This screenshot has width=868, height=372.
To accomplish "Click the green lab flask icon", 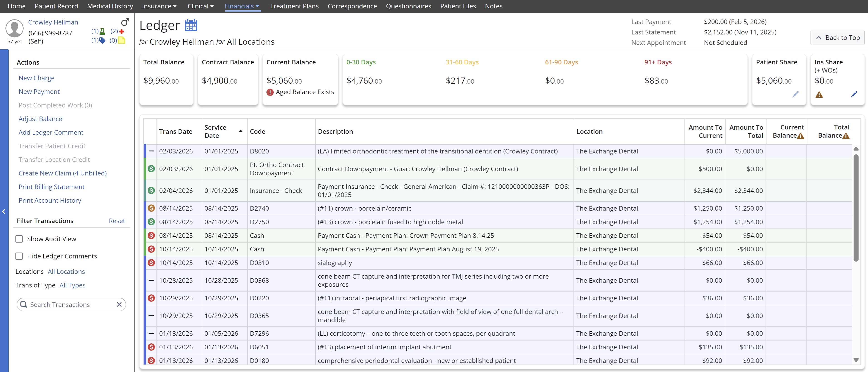I will 102,31.
